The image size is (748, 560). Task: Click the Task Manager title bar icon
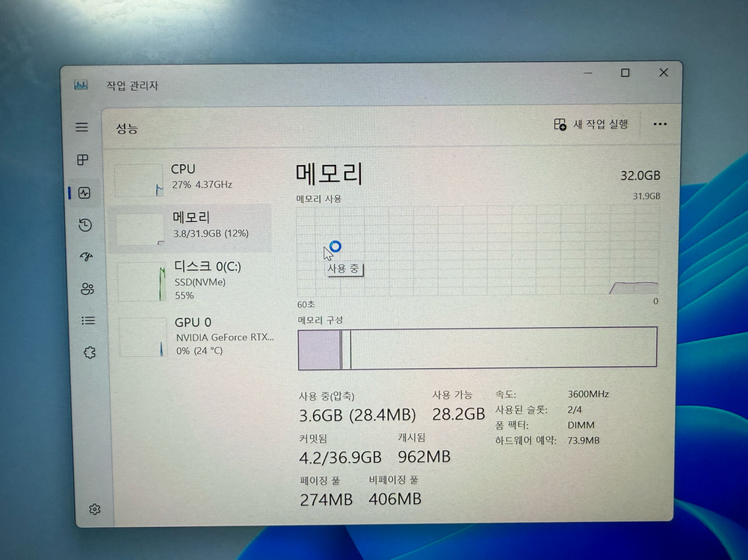coord(80,86)
